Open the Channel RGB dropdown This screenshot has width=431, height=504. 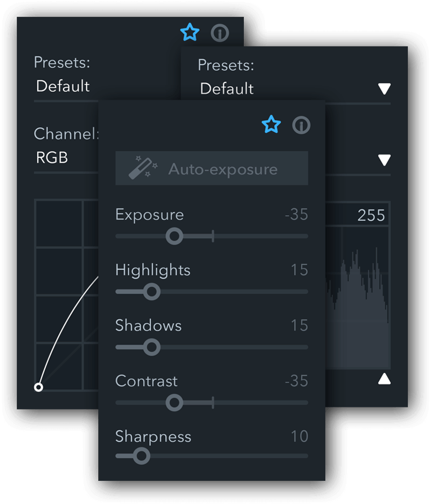pos(66,157)
